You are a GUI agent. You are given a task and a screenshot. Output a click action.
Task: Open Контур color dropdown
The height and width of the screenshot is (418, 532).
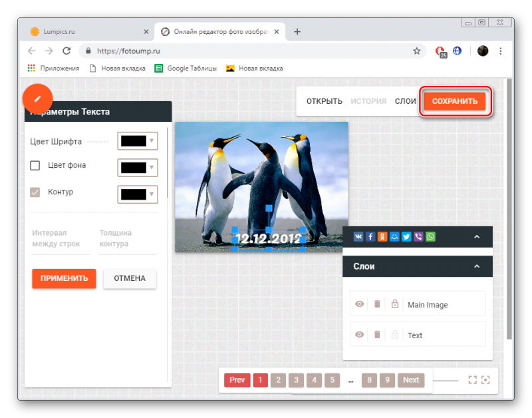coord(138,194)
